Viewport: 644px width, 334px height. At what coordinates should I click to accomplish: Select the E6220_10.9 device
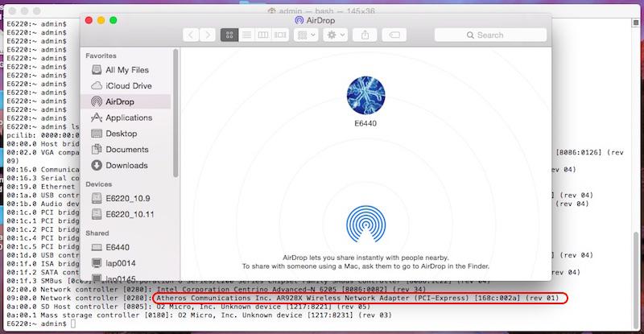[130, 198]
